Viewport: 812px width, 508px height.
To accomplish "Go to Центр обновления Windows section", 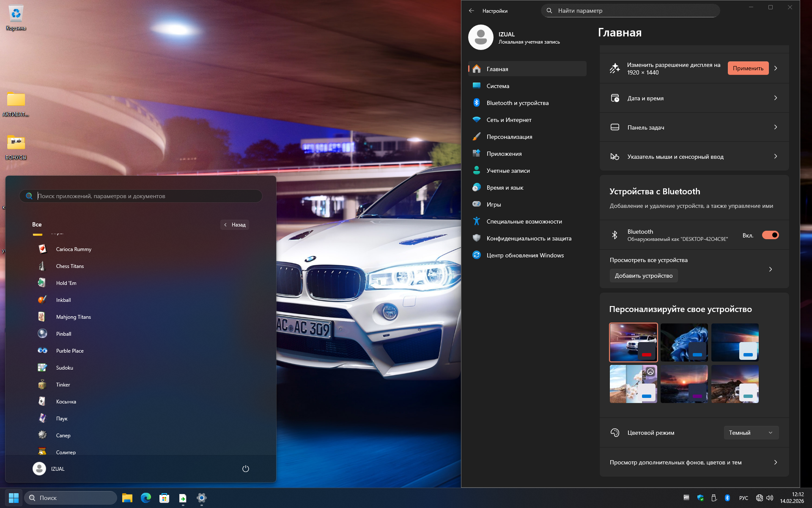I will coord(525,255).
